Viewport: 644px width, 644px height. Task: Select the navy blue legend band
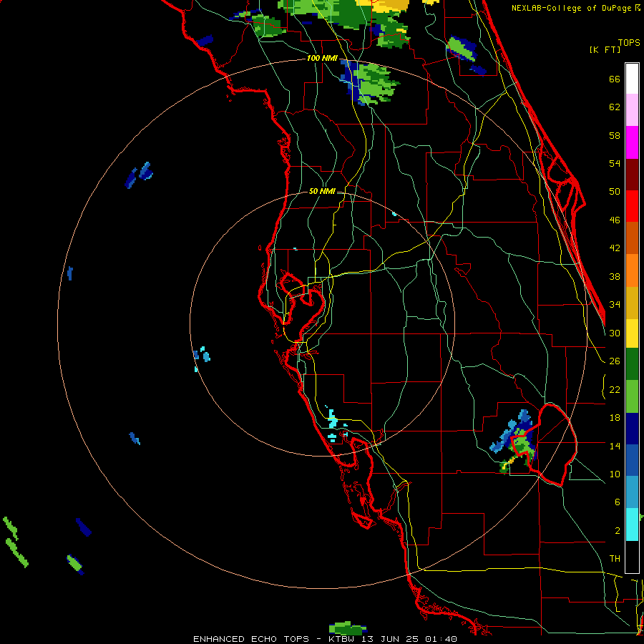tap(632, 429)
